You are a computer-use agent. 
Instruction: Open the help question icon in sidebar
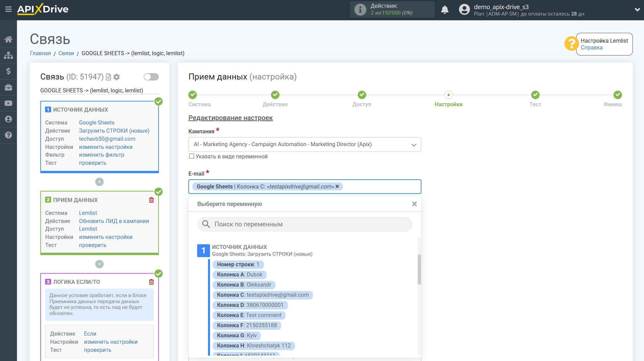coord(8,135)
